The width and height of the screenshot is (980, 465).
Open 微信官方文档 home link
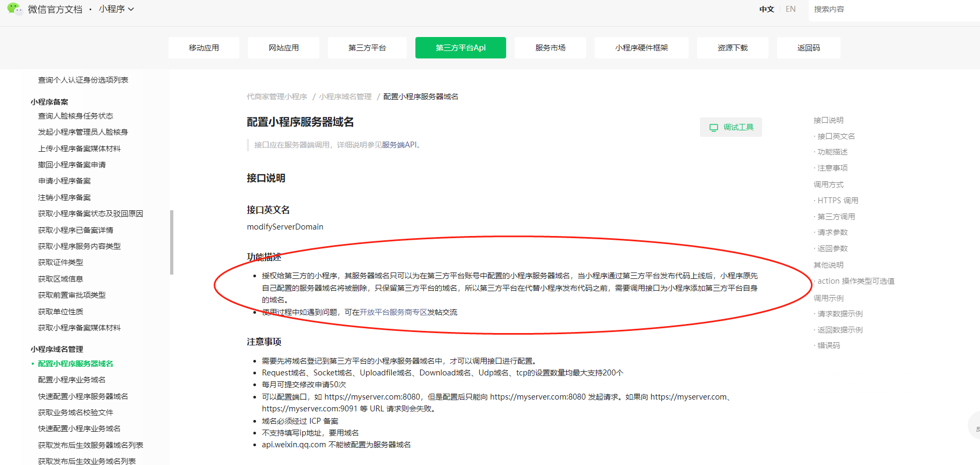(x=55, y=9)
